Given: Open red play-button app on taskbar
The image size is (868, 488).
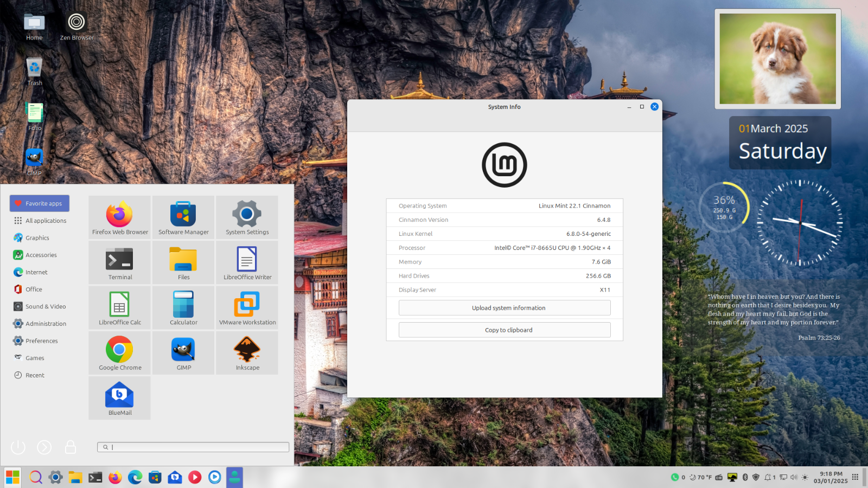Looking at the screenshot, I should 195,477.
